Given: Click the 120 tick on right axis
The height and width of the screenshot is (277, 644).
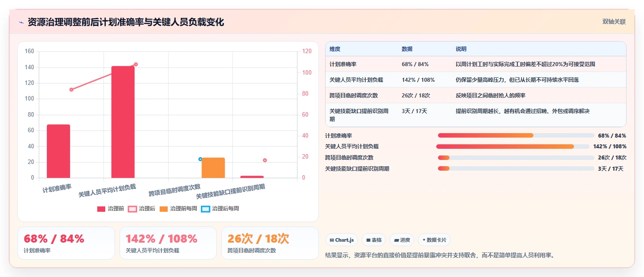Looking at the screenshot, I should point(307,51).
